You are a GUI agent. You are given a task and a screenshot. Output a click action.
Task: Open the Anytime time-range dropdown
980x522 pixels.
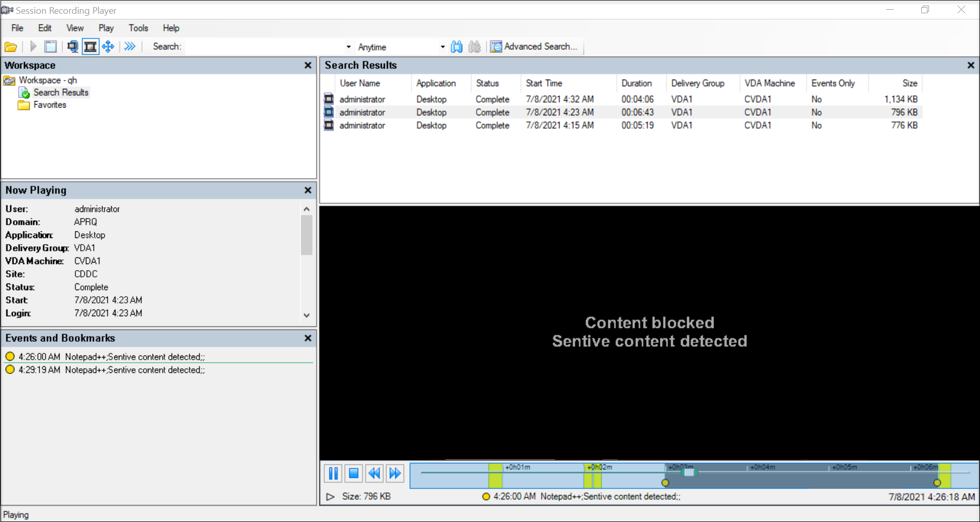(x=442, y=46)
